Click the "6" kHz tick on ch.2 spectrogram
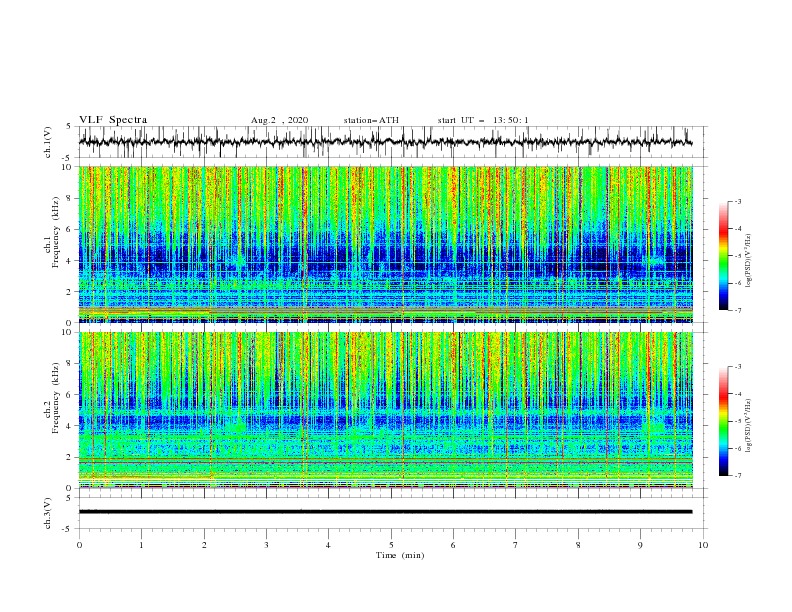The height and width of the screenshot is (612, 792). click(x=70, y=394)
